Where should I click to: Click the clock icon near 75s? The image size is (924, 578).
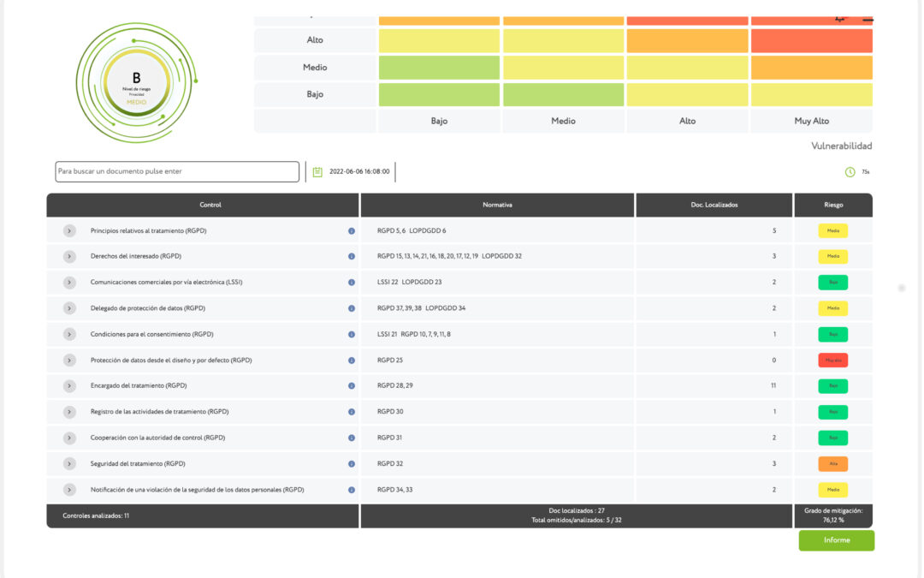[850, 172]
